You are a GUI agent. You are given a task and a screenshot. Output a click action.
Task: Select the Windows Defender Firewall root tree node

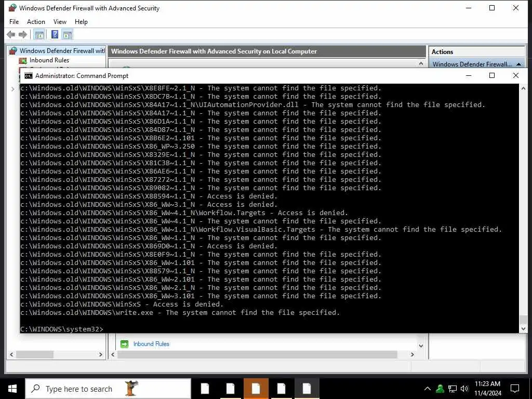coord(57,51)
